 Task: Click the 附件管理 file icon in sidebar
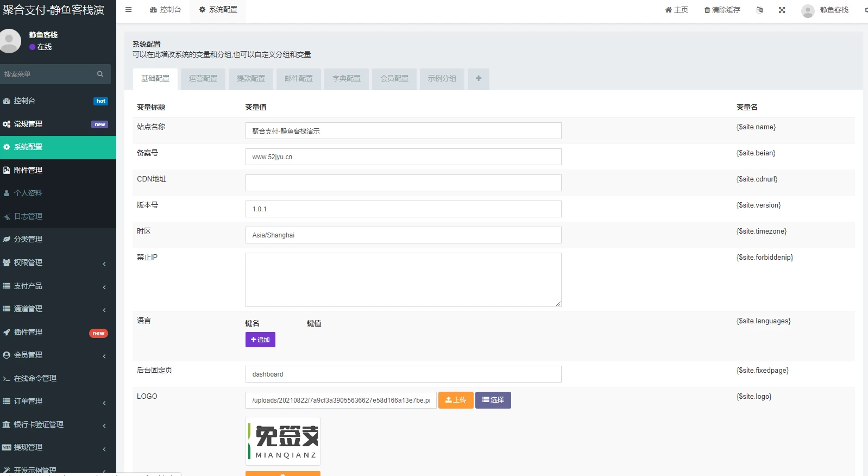click(7, 170)
